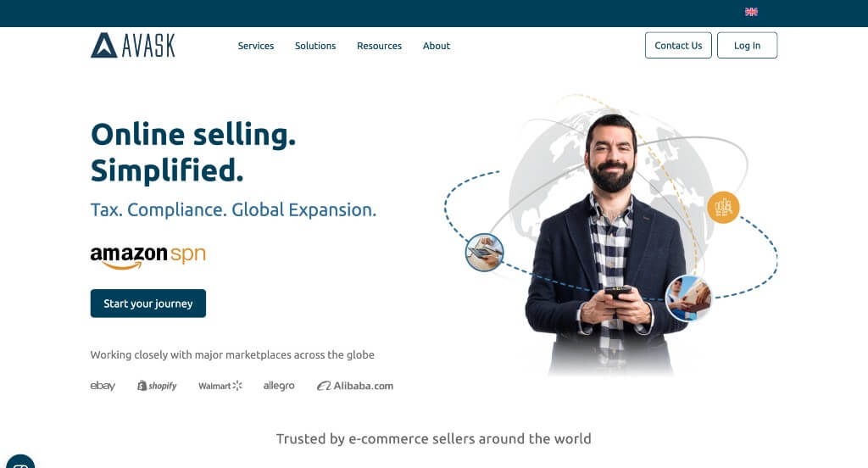Select the UK flag language icon
Screen dimensions: 868x468
(751, 12)
